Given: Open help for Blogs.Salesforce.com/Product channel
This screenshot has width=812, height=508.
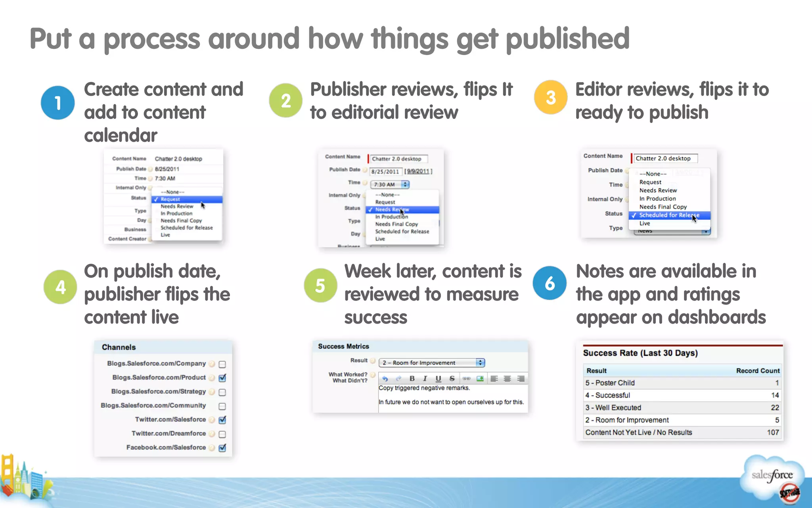Looking at the screenshot, I should pos(212,378).
